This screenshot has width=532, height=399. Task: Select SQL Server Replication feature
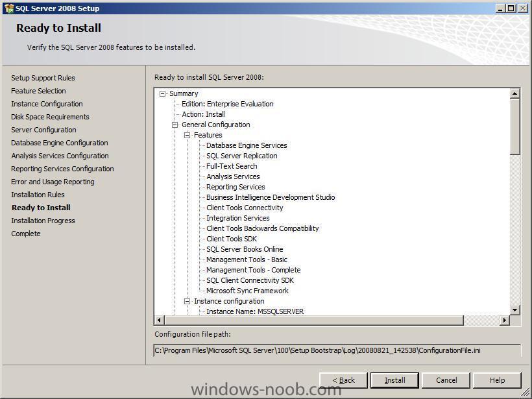click(241, 156)
